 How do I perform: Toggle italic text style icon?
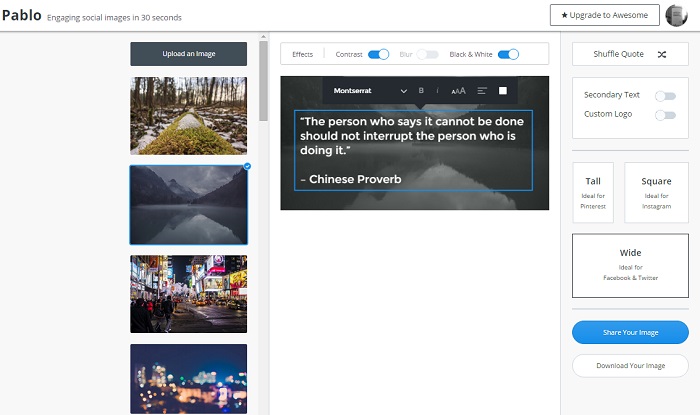(437, 91)
